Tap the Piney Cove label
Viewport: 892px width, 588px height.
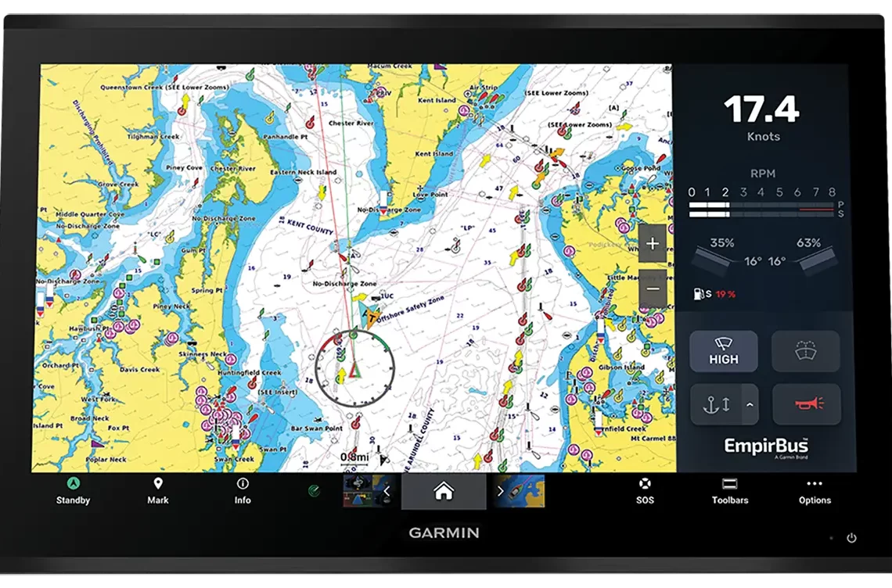coord(184,168)
